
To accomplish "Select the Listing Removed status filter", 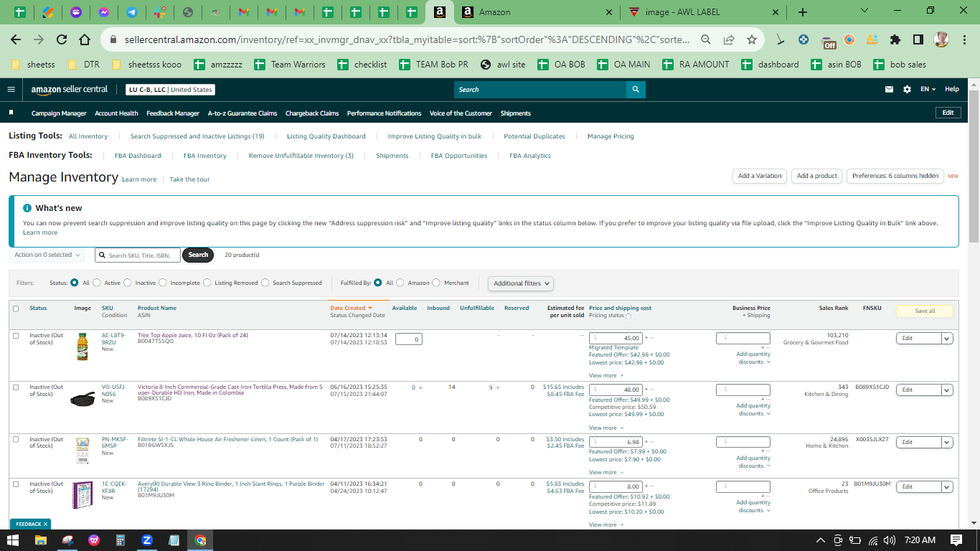I will pos(207,283).
